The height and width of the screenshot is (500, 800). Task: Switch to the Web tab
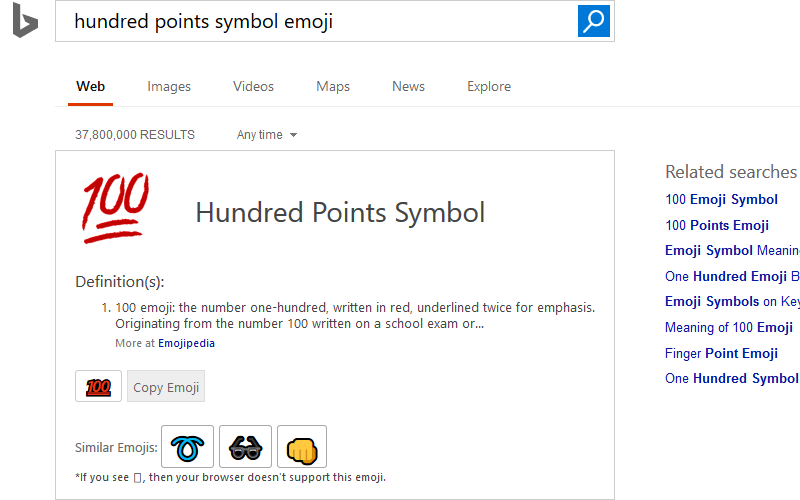pyautogui.click(x=90, y=86)
